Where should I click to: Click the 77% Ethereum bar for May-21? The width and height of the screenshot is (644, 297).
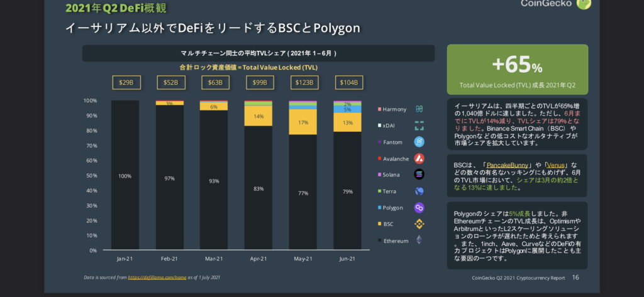[303, 192]
